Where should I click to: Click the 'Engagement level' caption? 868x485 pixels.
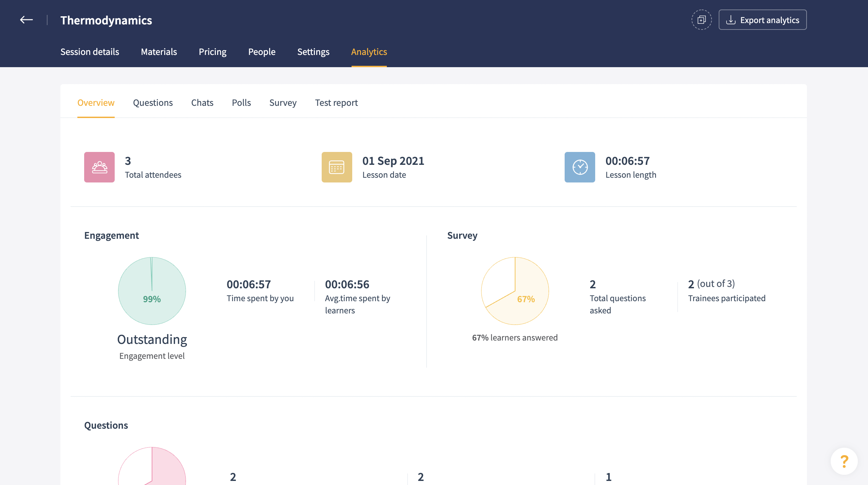tap(152, 356)
